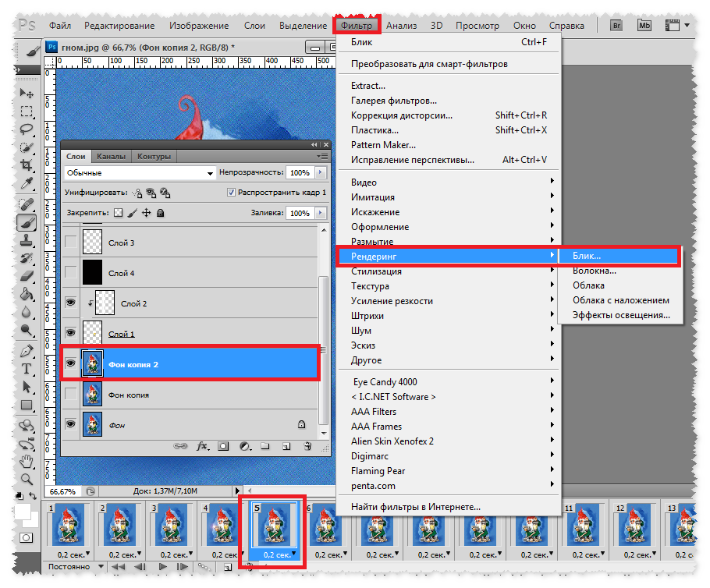Open the Изображение menu
This screenshot has width=710, height=588.
199,26
